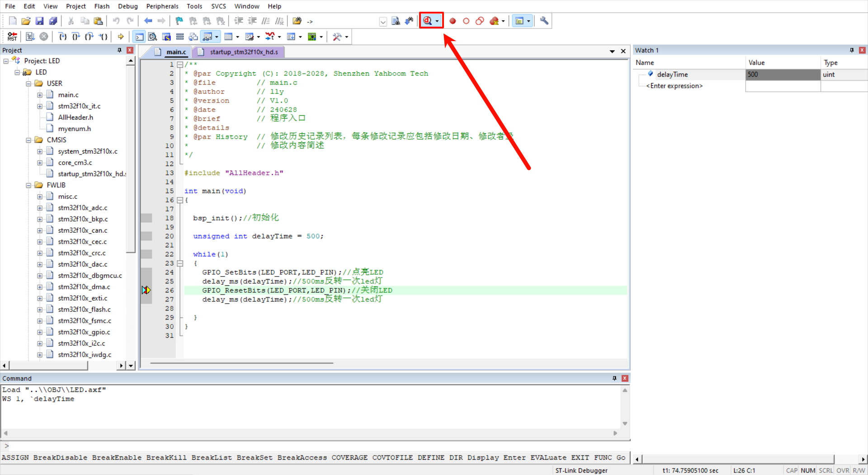Screen dimensions: 868x475
Task: Run to cursor line
Action: click(104, 37)
